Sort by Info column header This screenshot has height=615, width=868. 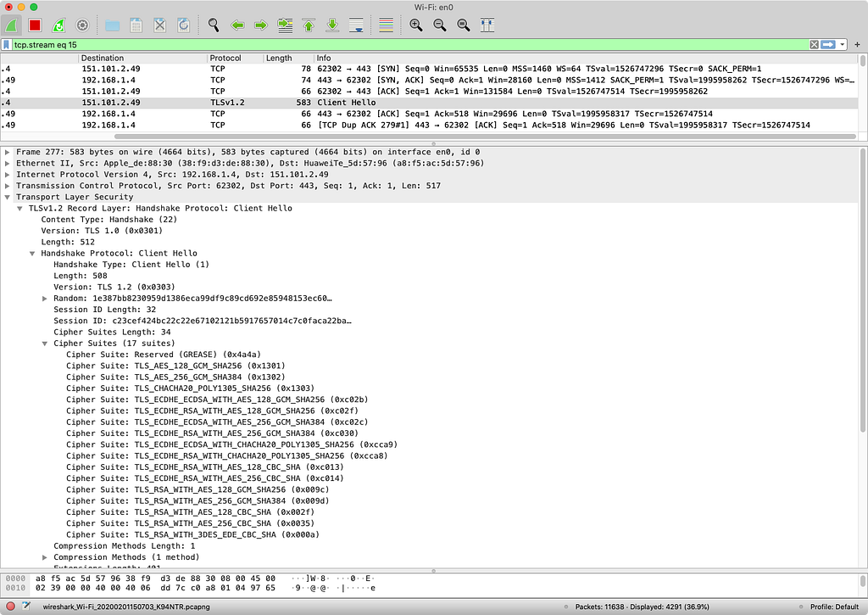[x=586, y=58]
